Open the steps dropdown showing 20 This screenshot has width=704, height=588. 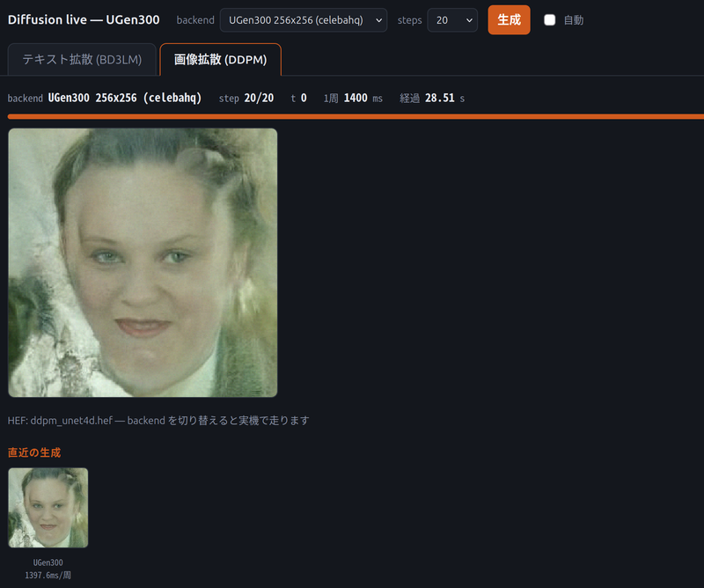[452, 20]
